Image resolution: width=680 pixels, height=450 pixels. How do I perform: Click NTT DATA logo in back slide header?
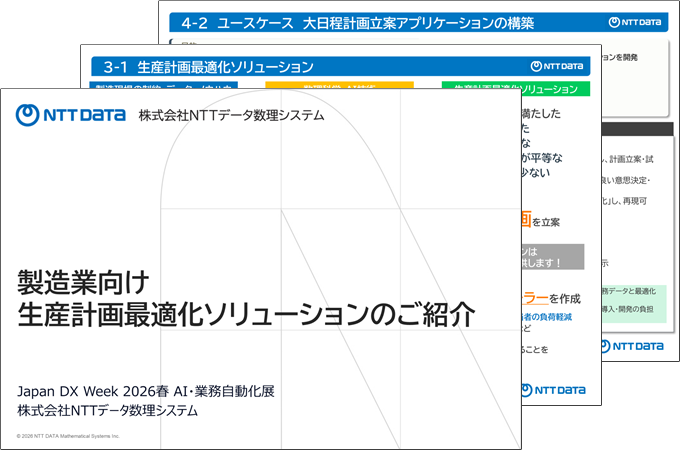[x=635, y=22]
